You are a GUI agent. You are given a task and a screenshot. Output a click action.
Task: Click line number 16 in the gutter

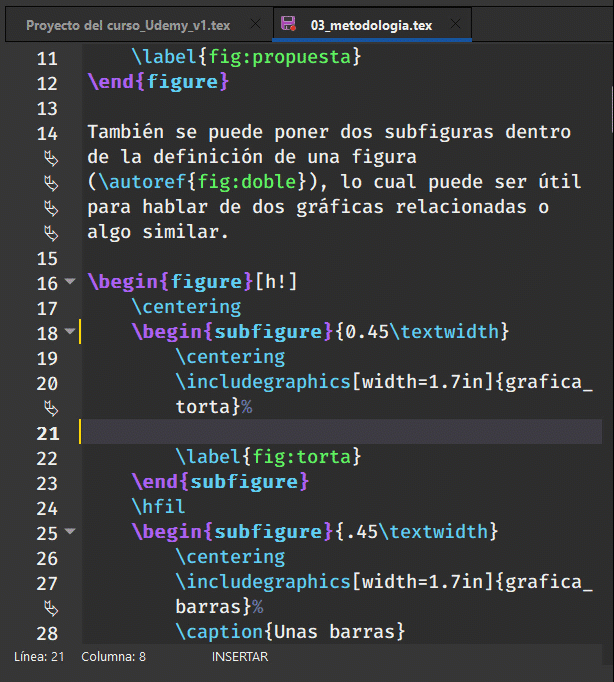coord(47,283)
